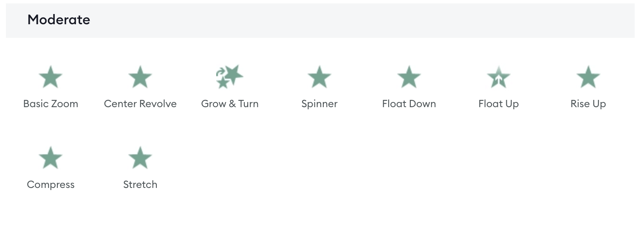Click the Float Up text label

499,104
